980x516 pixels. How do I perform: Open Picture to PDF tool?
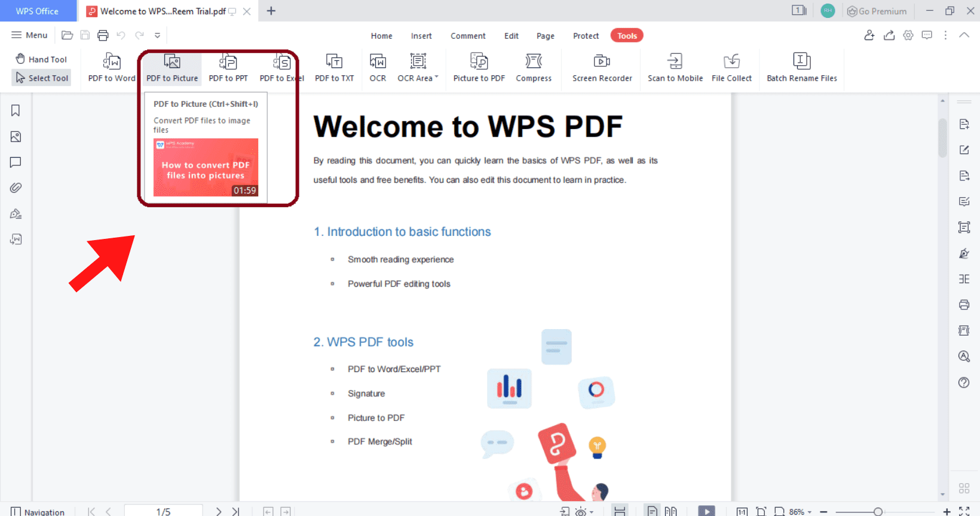click(479, 67)
